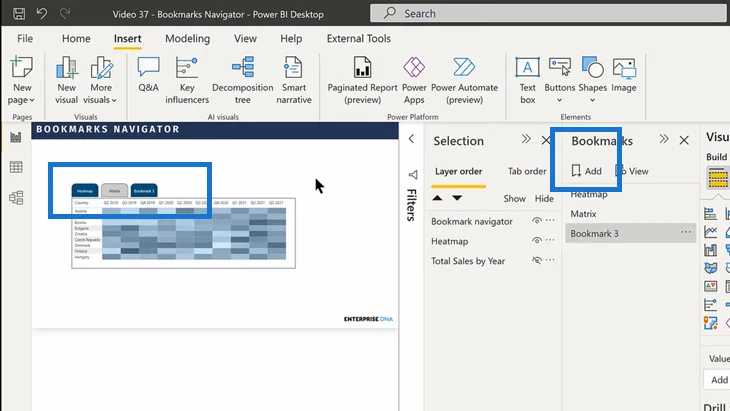Click into the Search box

(549, 13)
